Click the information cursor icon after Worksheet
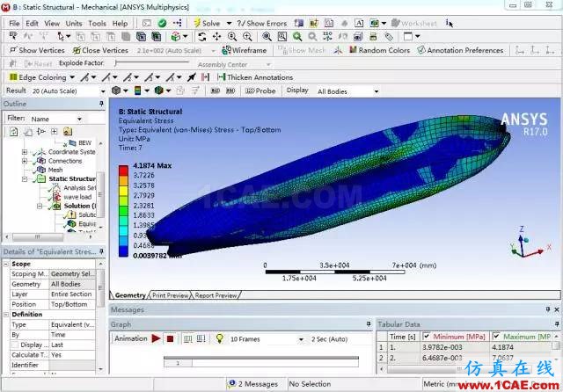This screenshot has height=392, width=563. pos(450,24)
